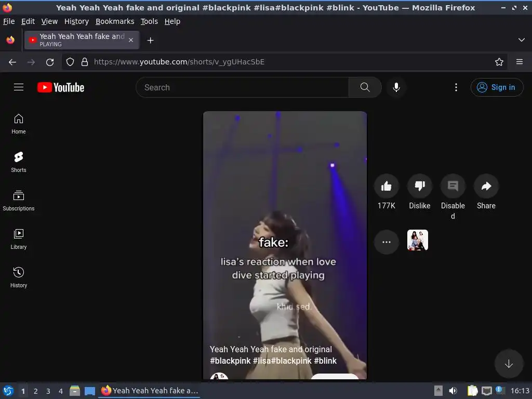
Task: Go forward in browser history
Action: pos(31,62)
